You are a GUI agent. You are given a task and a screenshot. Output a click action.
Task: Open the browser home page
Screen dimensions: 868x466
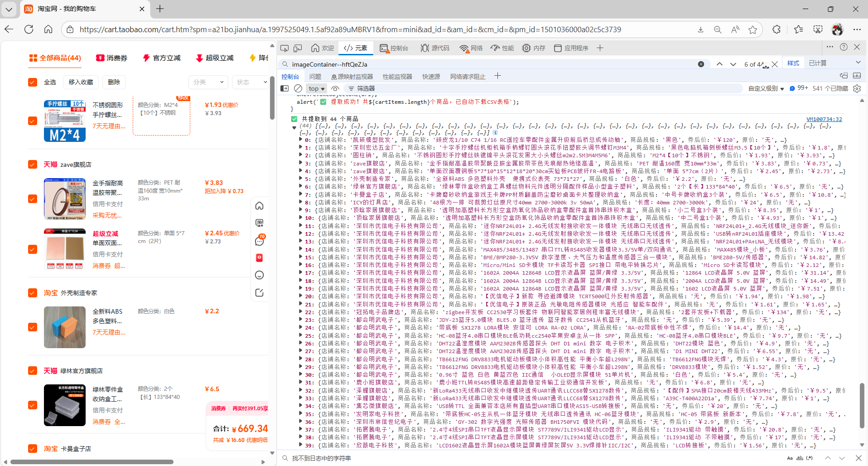click(48, 29)
